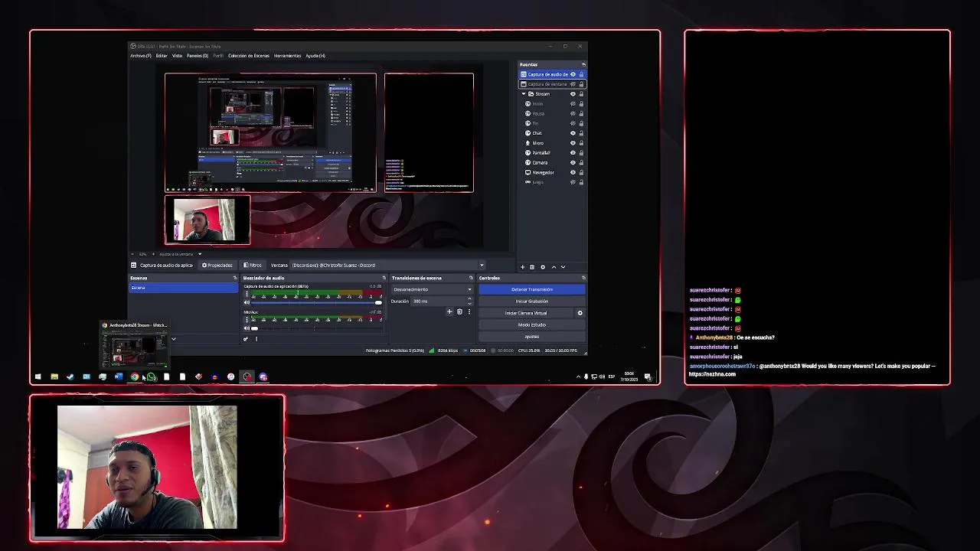Image resolution: width=980 pixels, height=551 pixels.
Task: Open the Ayuda menu
Action: point(315,56)
